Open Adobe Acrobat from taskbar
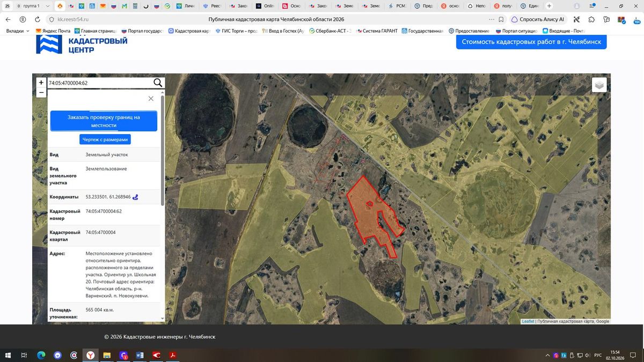 point(173,355)
